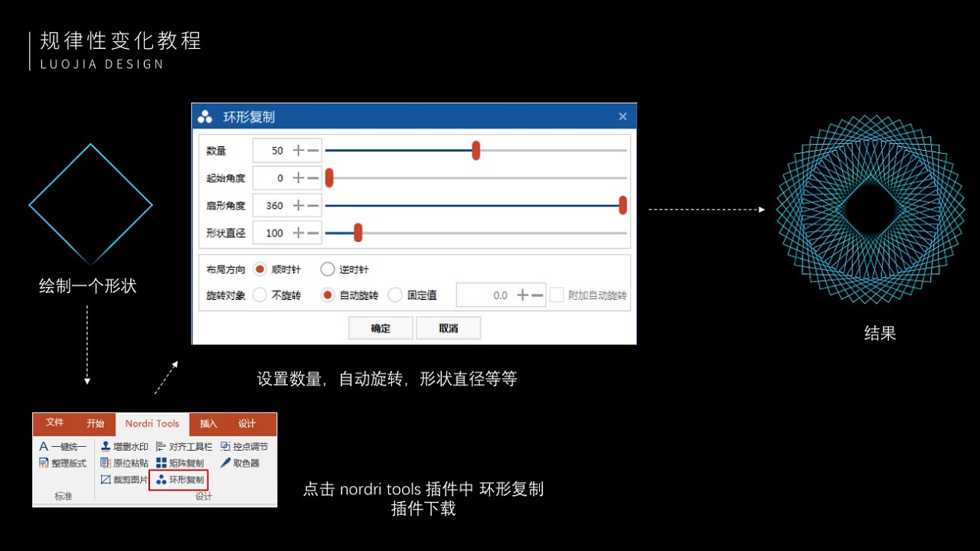Screen dimensions: 980x551
Task: Tick the 附加自动旋转 checkbox
Action: pyautogui.click(x=557, y=295)
